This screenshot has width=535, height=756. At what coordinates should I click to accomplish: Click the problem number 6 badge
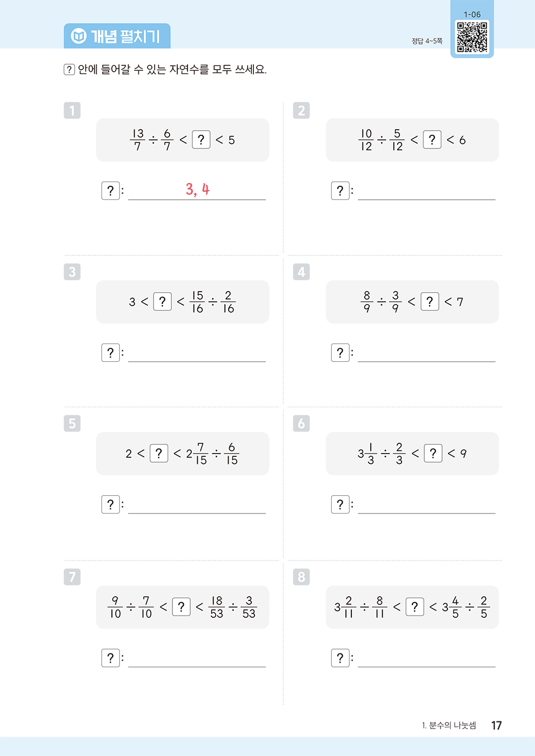302,423
